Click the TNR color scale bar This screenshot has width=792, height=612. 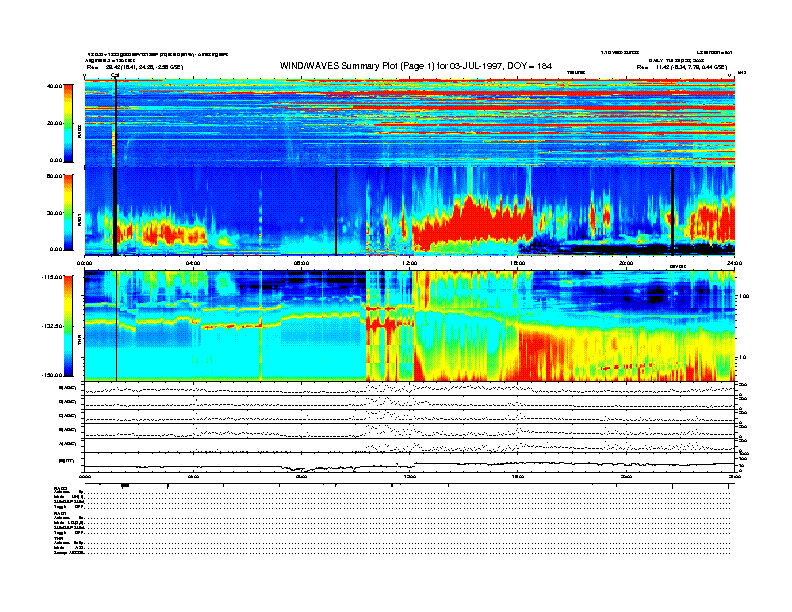point(68,326)
